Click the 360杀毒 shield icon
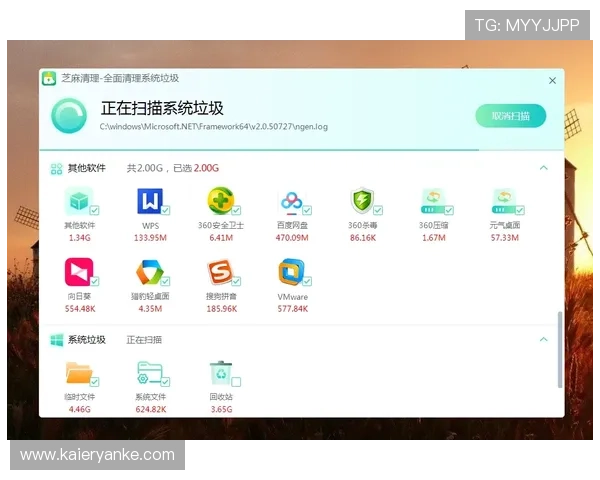The height and width of the screenshot is (480, 600). click(x=362, y=200)
